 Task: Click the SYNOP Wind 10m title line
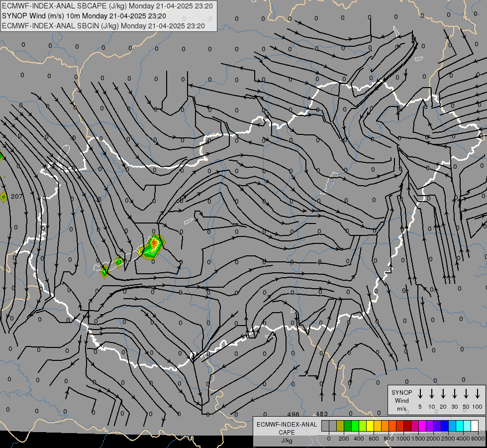84,16
